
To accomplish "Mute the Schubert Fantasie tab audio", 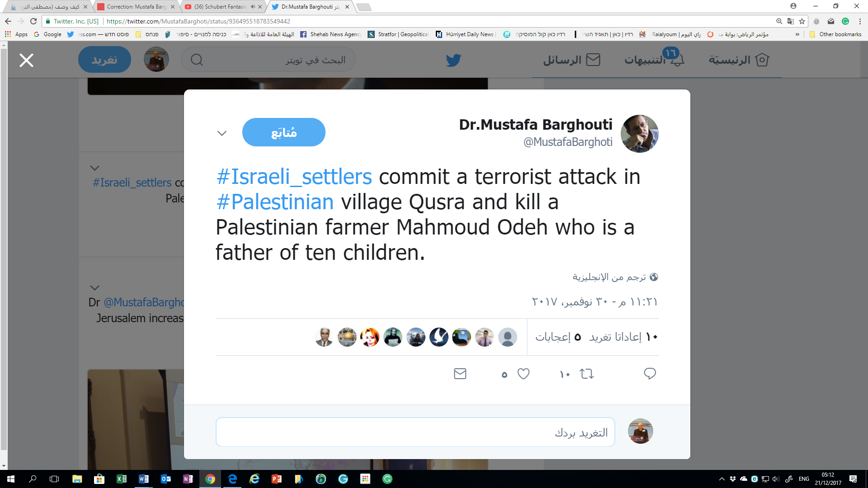I will click(253, 7).
